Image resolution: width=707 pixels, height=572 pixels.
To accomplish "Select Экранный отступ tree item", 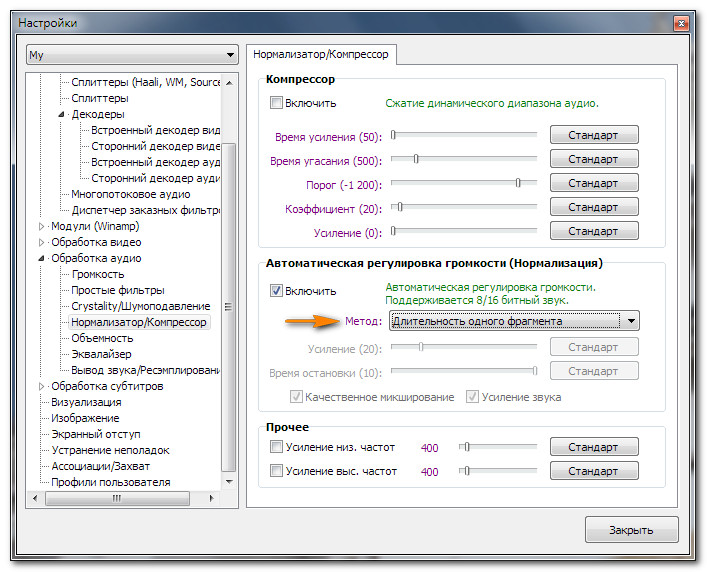I will point(96,435).
